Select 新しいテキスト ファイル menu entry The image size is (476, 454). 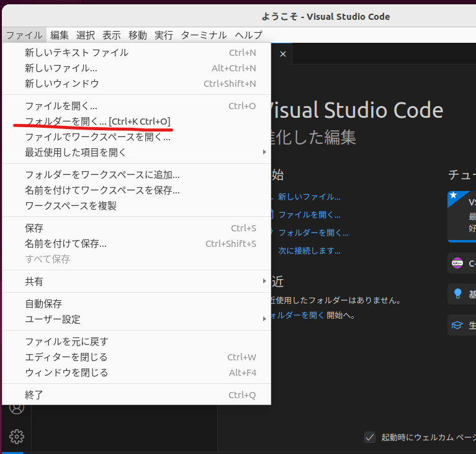point(137,53)
